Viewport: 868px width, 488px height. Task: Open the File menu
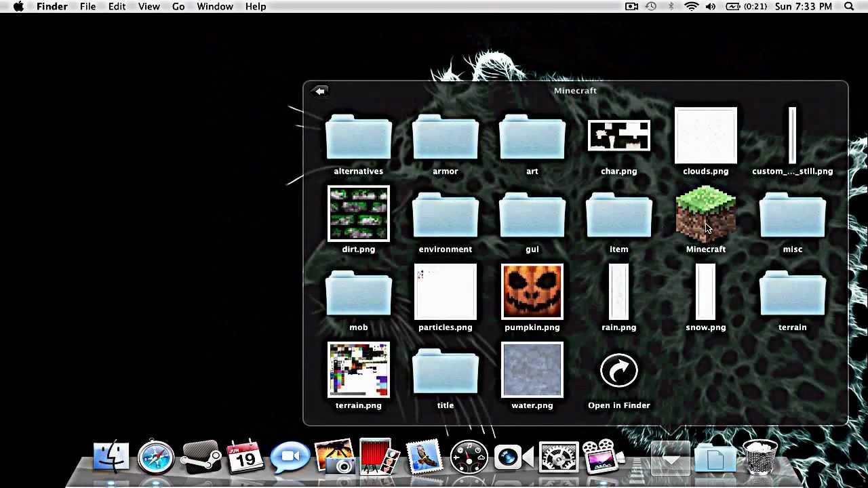tap(87, 7)
